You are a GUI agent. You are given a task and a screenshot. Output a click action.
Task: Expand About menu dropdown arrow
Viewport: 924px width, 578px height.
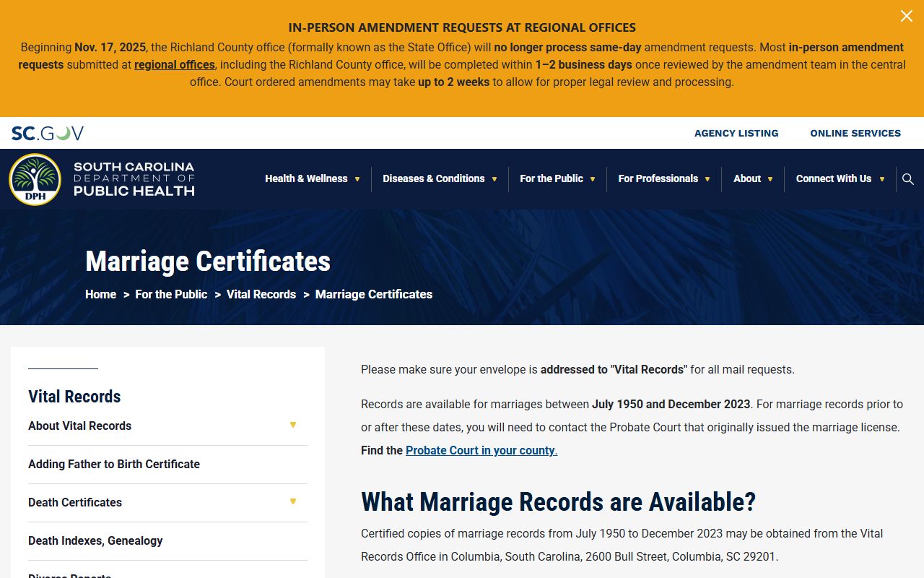(x=770, y=179)
